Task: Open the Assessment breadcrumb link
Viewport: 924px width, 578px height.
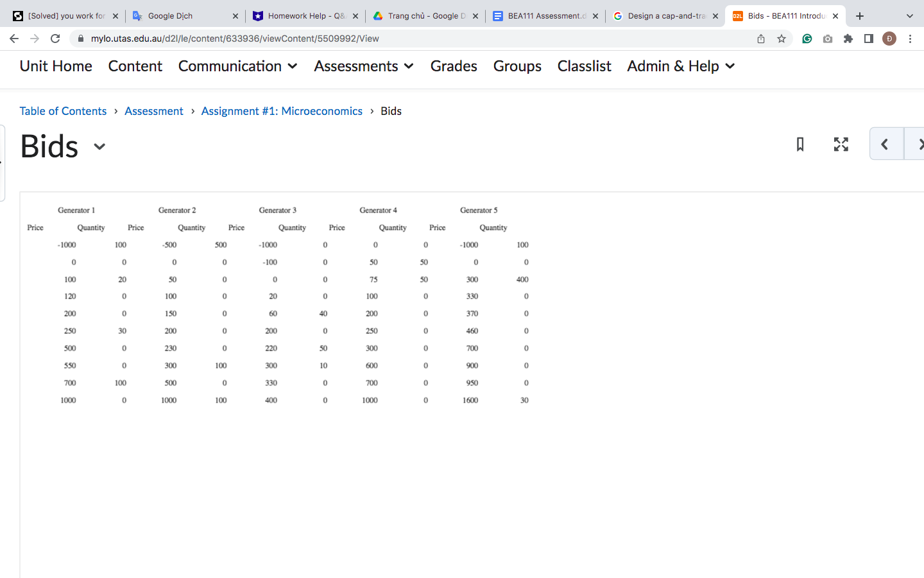Action: coord(154,111)
